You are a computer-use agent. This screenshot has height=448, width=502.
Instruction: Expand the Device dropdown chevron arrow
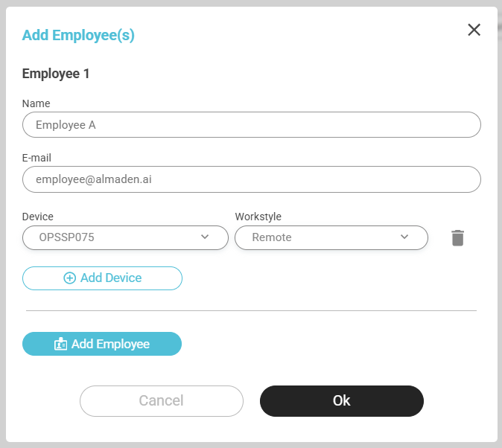coord(206,237)
